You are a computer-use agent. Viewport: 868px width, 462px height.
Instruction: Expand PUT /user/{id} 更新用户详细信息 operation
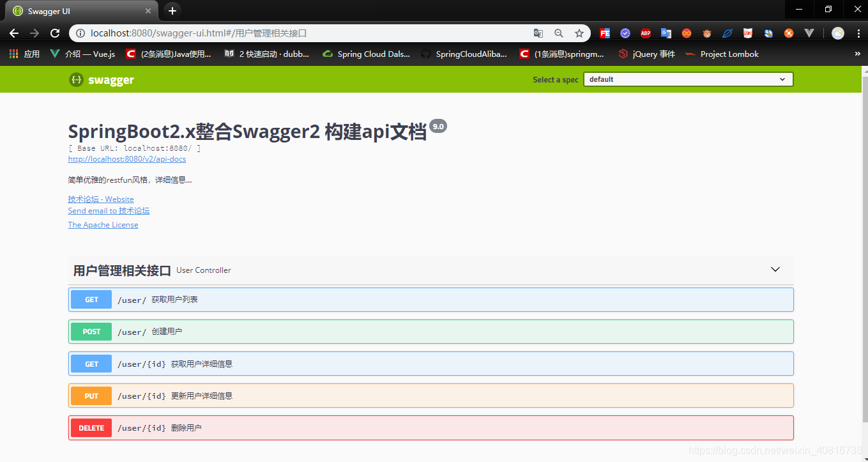click(x=430, y=396)
